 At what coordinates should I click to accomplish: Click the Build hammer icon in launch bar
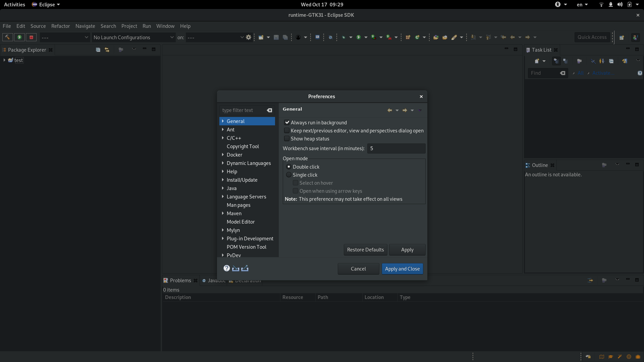coord(7,37)
